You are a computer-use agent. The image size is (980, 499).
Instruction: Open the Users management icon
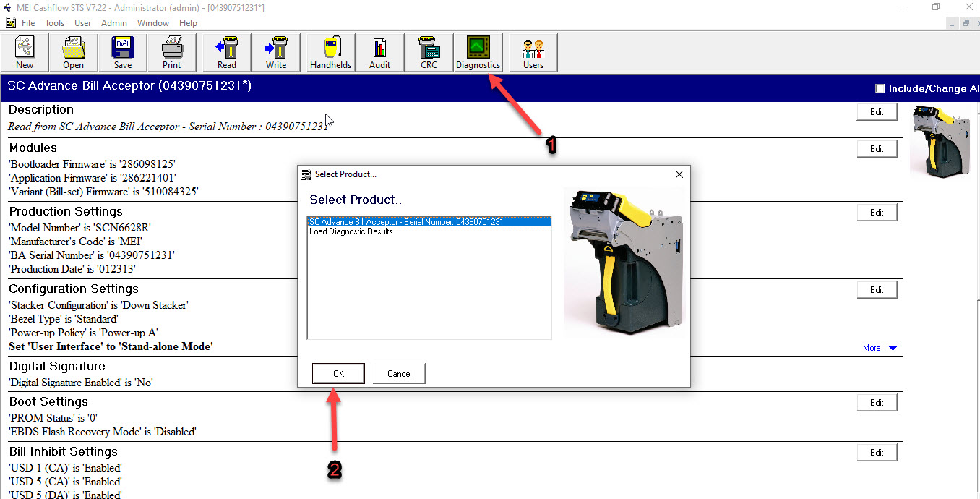533,53
